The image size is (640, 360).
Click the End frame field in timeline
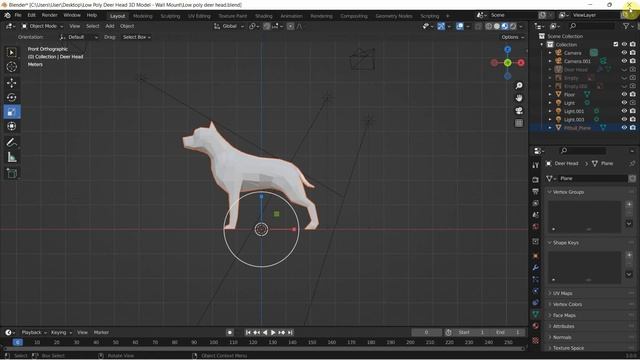(507, 333)
